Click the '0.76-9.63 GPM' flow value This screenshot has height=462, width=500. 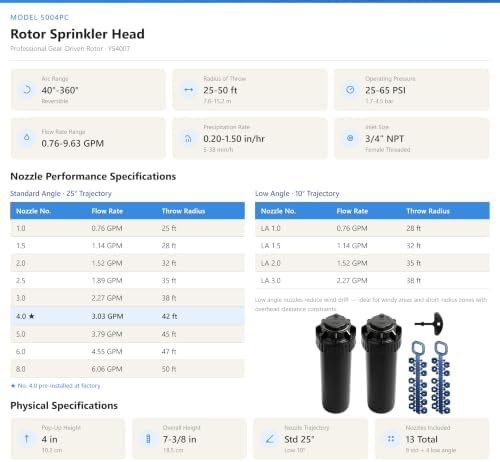point(73,143)
